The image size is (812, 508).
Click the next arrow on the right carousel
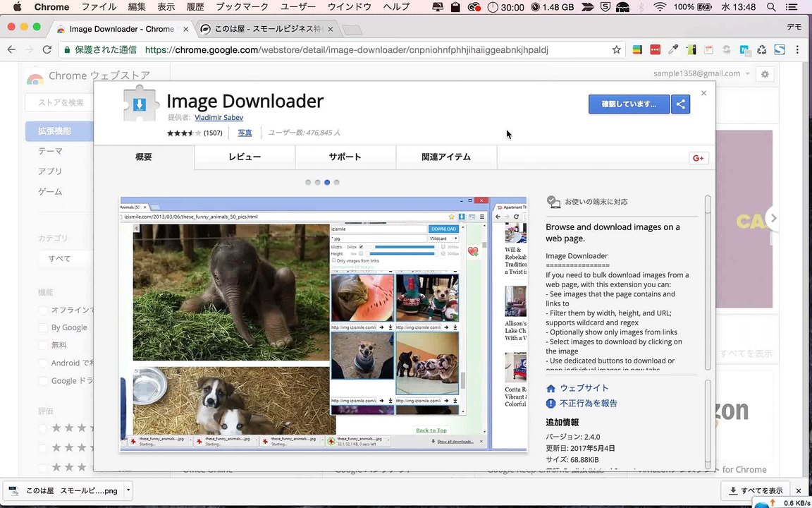pos(773,218)
